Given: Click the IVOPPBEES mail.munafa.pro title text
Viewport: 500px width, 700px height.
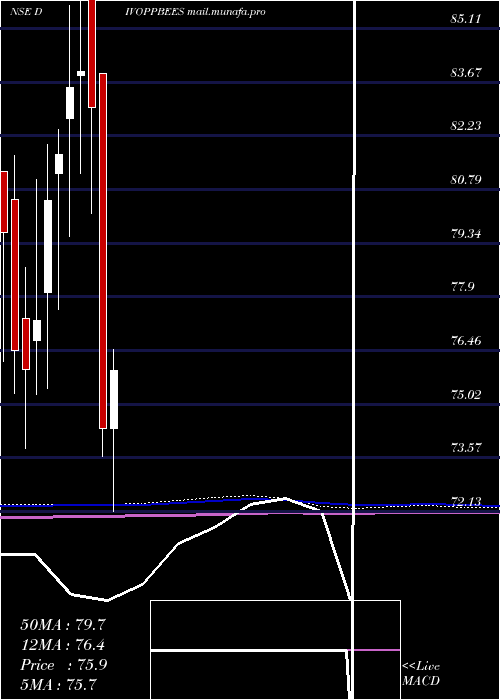Looking at the screenshot, I should click(x=196, y=12).
